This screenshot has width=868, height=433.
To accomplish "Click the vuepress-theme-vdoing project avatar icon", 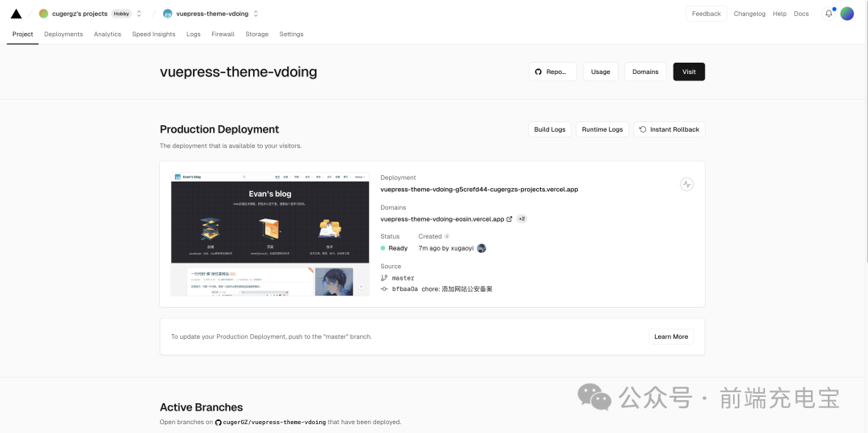I will (x=168, y=14).
